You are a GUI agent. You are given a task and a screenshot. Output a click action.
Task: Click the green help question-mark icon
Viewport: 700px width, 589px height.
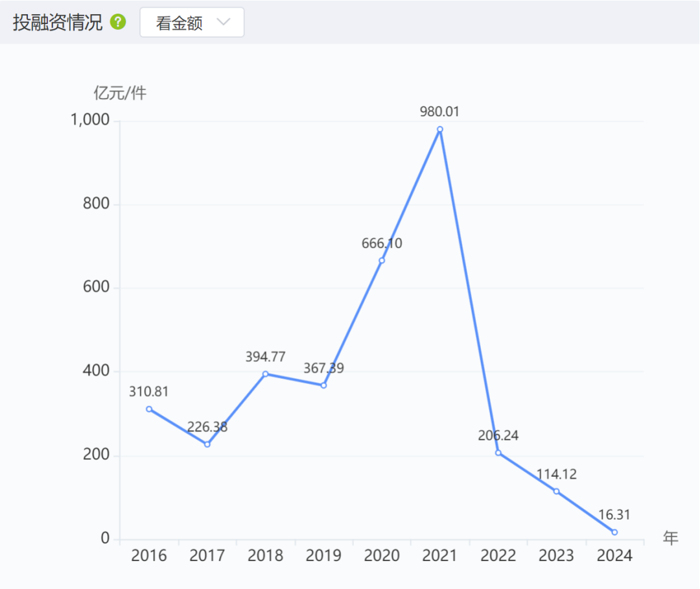point(119,22)
